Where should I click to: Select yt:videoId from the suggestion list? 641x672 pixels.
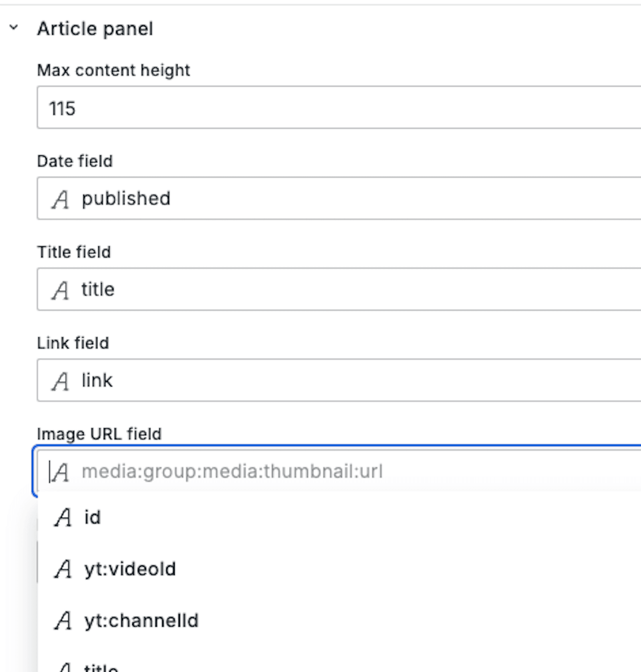click(x=129, y=569)
